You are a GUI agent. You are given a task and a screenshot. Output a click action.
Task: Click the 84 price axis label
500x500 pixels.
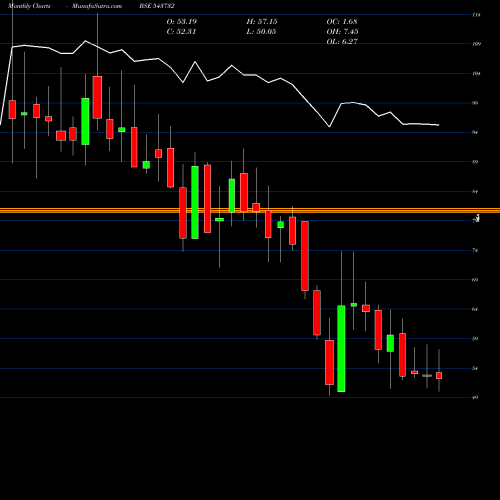[476, 192]
